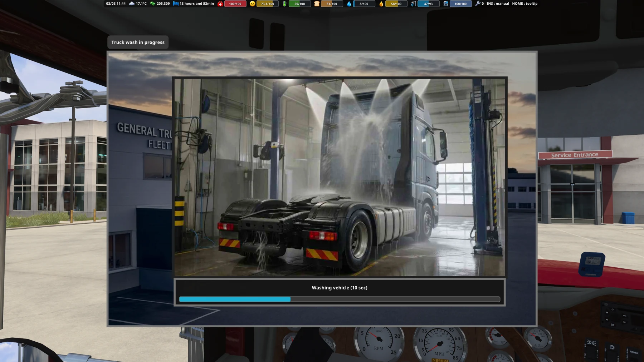This screenshot has width=644, height=362.
Task: Click the Truck wash in progress title
Action: click(x=138, y=42)
